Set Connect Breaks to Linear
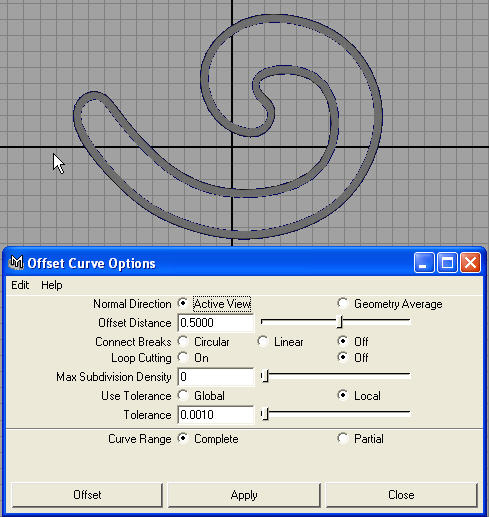The height and width of the screenshot is (517, 489). tap(263, 341)
